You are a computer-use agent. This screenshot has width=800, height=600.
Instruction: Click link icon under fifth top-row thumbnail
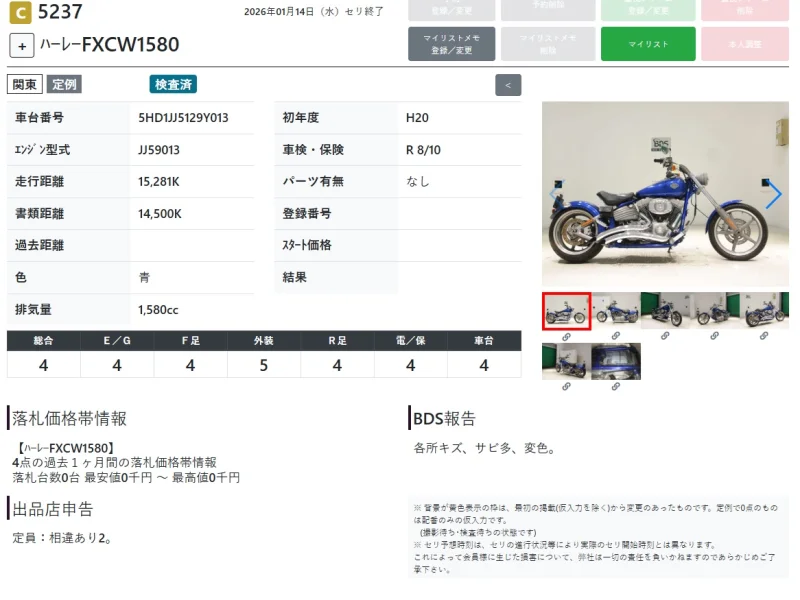point(764,336)
